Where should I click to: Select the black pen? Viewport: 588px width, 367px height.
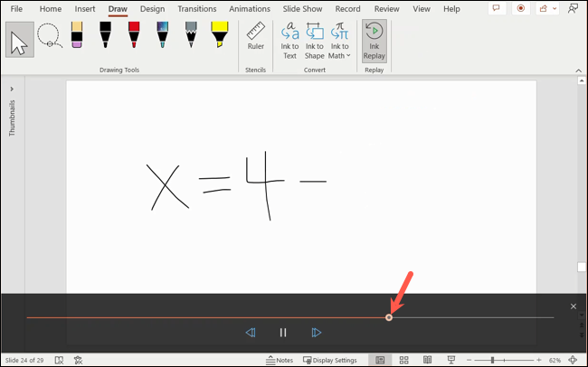click(105, 35)
